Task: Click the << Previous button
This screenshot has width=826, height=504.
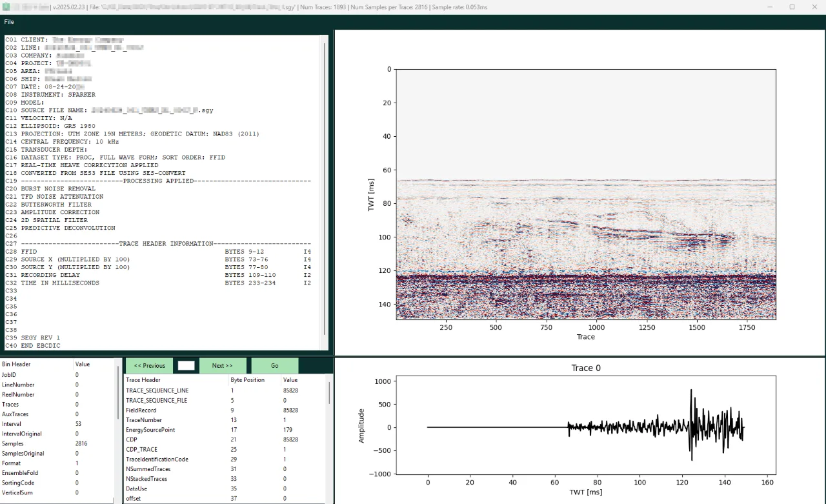Action: coord(149,365)
